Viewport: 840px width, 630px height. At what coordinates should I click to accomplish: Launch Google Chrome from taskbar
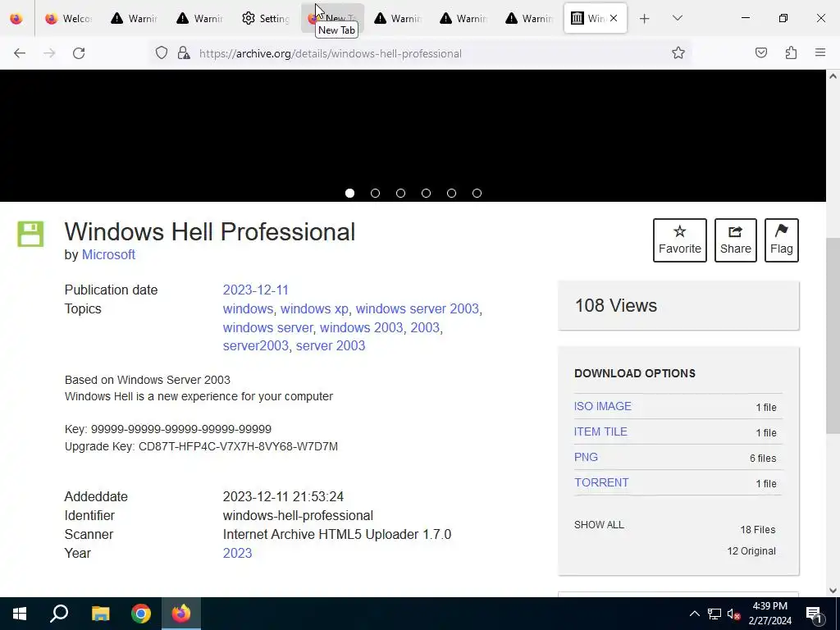point(141,614)
